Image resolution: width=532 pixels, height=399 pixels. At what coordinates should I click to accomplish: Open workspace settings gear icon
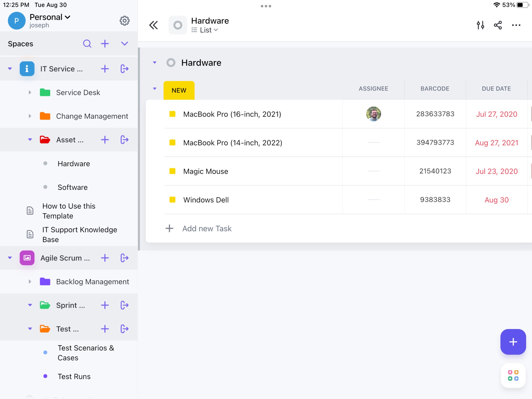click(124, 21)
